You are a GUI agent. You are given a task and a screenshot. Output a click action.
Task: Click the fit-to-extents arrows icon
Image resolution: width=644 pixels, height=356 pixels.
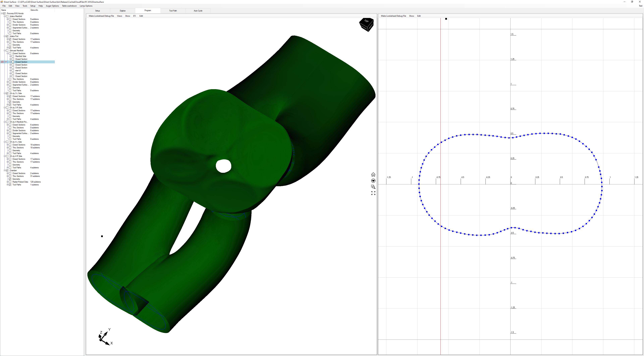(373, 193)
